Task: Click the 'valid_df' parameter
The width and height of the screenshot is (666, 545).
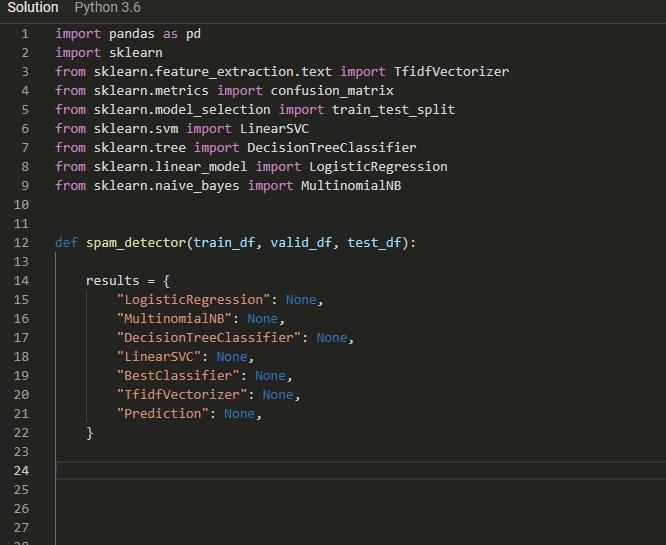Action: pyautogui.click(x=301, y=243)
